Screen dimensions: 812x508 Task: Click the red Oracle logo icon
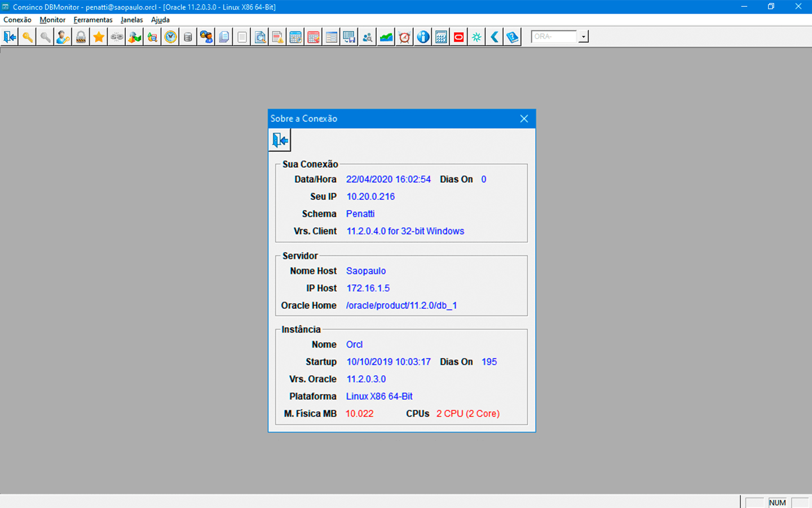tap(459, 37)
